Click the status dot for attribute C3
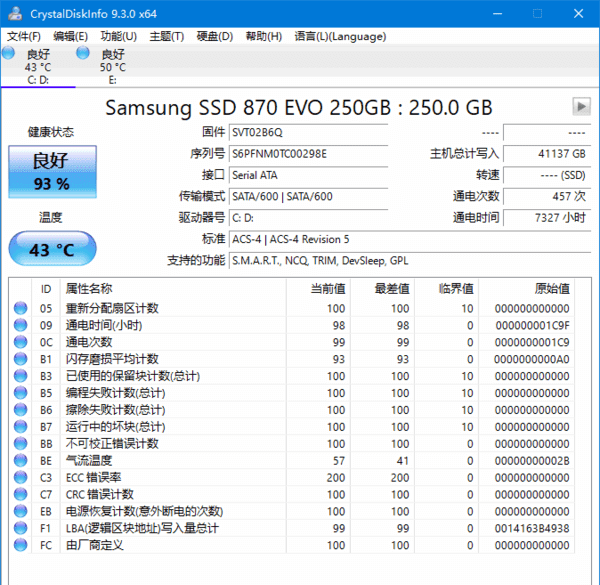The width and height of the screenshot is (600, 585). pos(21,477)
